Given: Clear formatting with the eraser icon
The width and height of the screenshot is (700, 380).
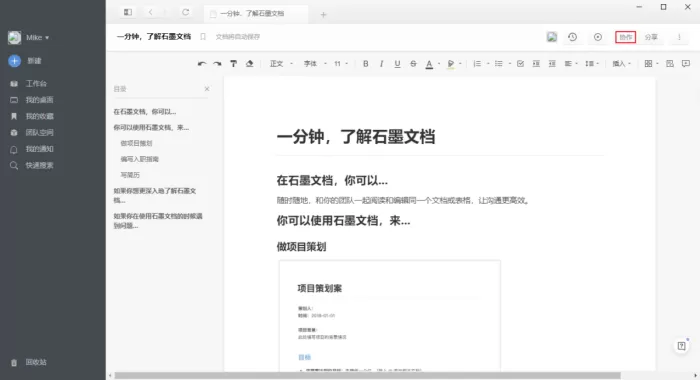Looking at the screenshot, I should tap(250, 64).
